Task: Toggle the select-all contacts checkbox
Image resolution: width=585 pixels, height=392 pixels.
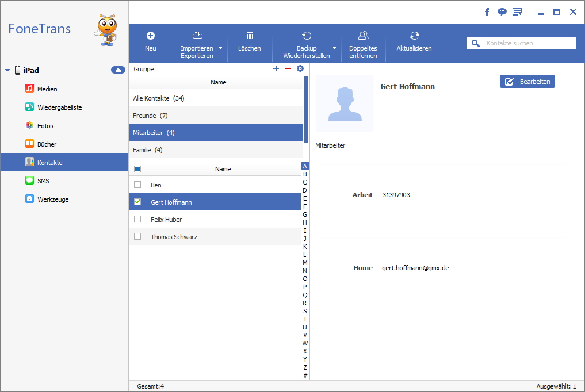Action: click(x=137, y=169)
